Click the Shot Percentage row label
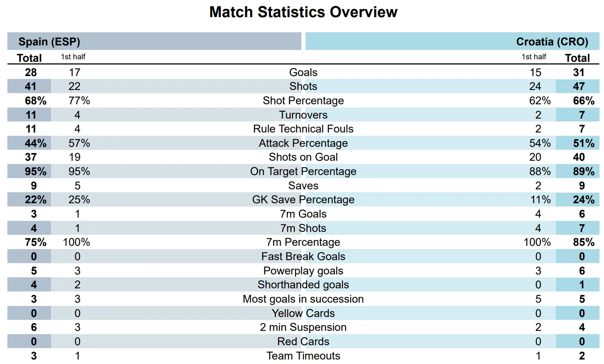Viewport: 604px width, 364px height. click(303, 101)
